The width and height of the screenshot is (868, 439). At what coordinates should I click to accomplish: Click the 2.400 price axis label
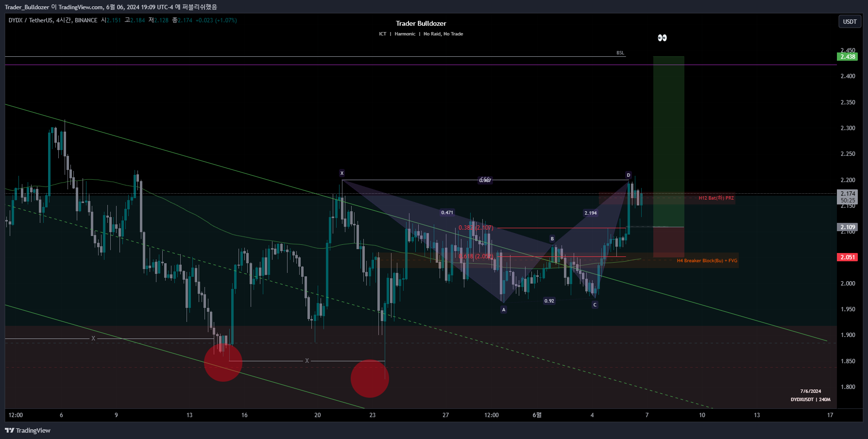pos(848,76)
